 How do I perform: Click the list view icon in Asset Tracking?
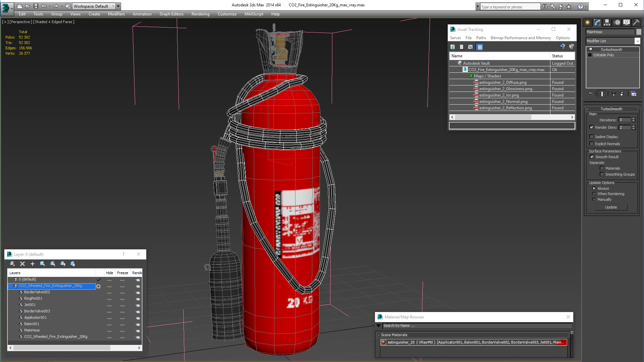point(462,47)
